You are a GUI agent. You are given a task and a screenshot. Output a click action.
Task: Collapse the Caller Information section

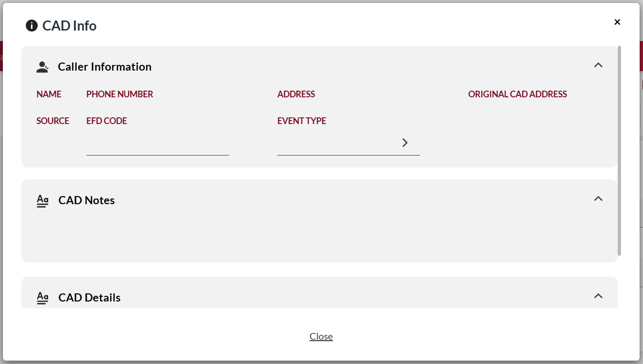click(x=598, y=65)
